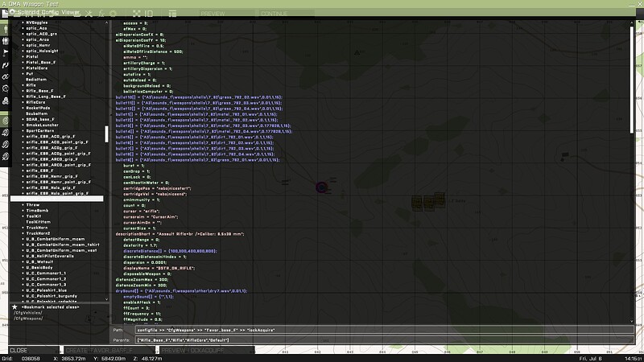The width and height of the screenshot is (644, 362).
Task: Expand the TimeBomb class in tree
Action: pyautogui.click(x=36, y=211)
